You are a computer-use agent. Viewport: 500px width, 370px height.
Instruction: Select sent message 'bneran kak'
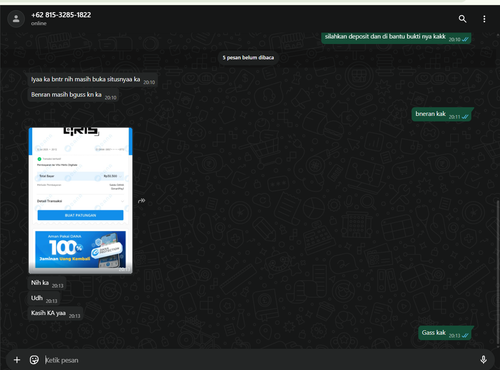[442, 114]
